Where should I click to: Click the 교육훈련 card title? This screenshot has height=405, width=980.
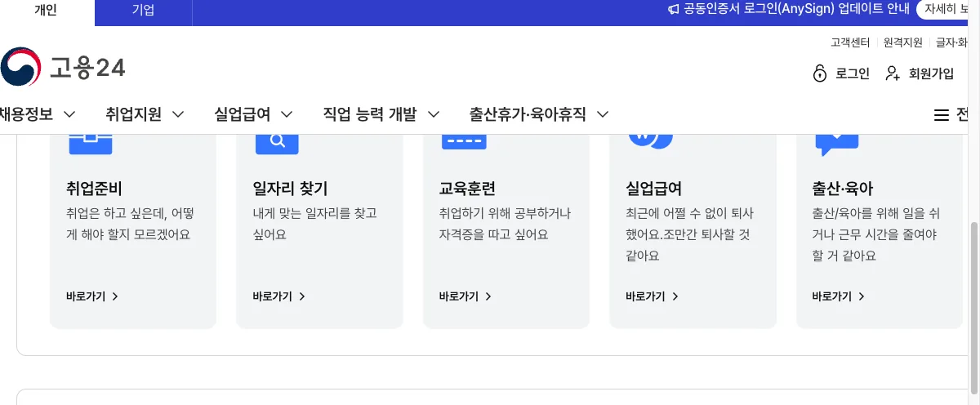point(468,189)
